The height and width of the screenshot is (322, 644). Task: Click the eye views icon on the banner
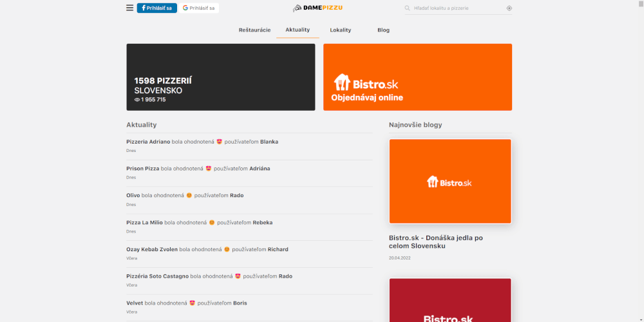137,100
